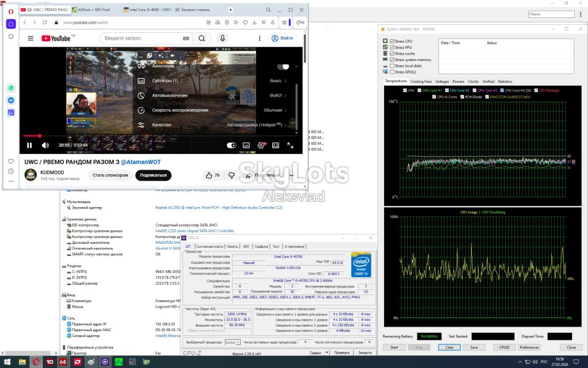This screenshot has height=368, width=588.
Task: Enter fullscreen in the YouTube player
Action: click(x=290, y=145)
